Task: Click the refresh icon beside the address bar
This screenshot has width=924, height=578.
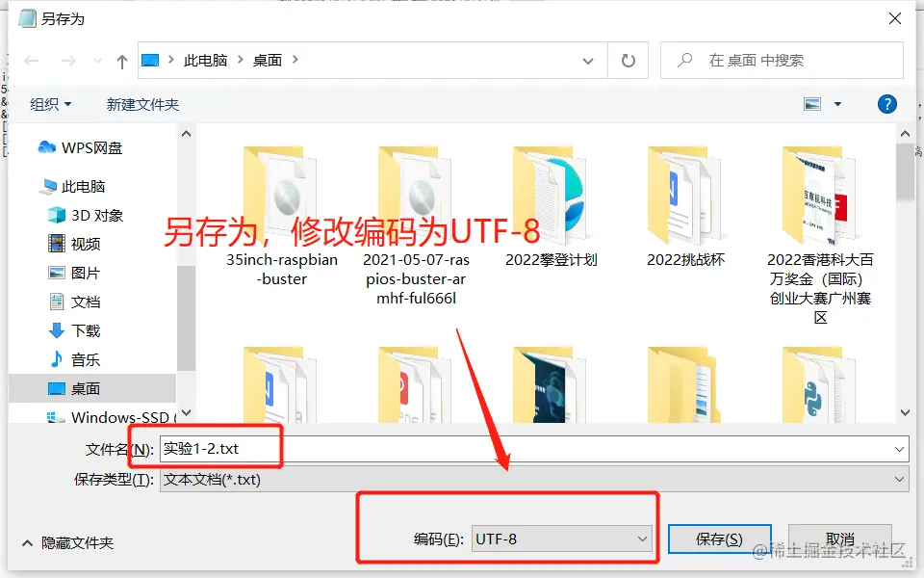Action: (x=628, y=60)
